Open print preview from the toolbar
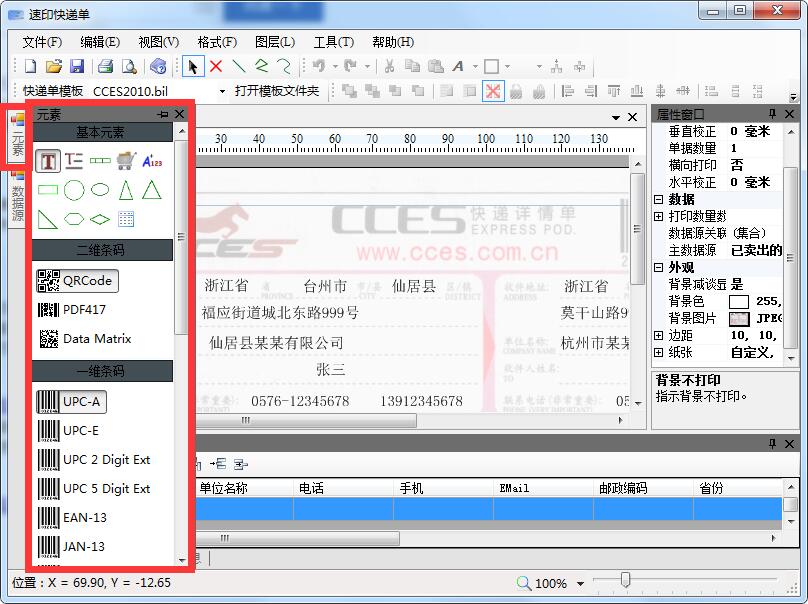This screenshot has width=808, height=604. (x=128, y=66)
